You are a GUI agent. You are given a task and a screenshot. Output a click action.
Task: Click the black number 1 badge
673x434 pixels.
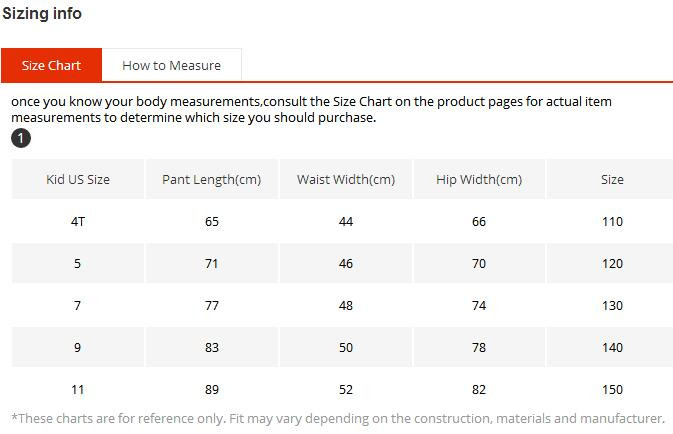tap(21, 138)
